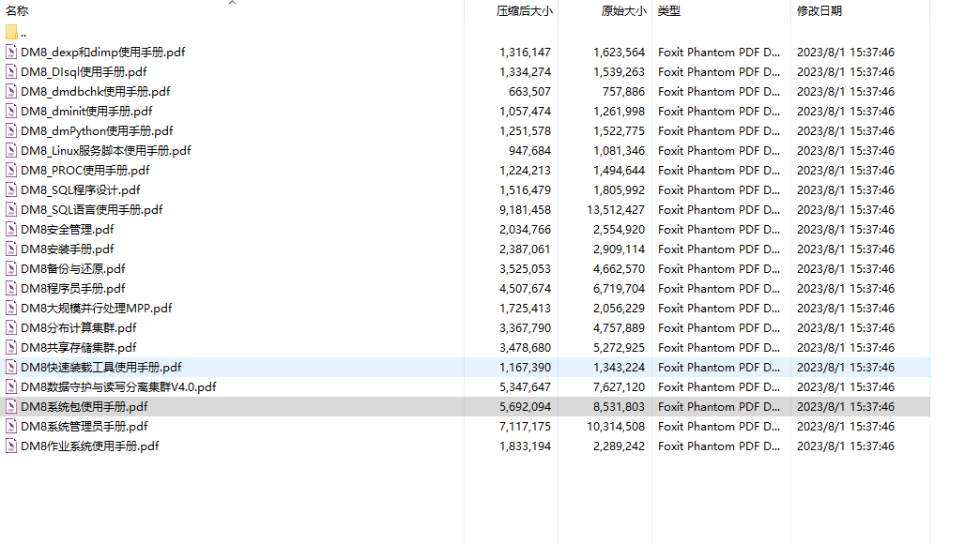The width and height of the screenshot is (980, 544).
Task: Click PDF icon of DM8程序员手册.pdf
Action: (11, 288)
